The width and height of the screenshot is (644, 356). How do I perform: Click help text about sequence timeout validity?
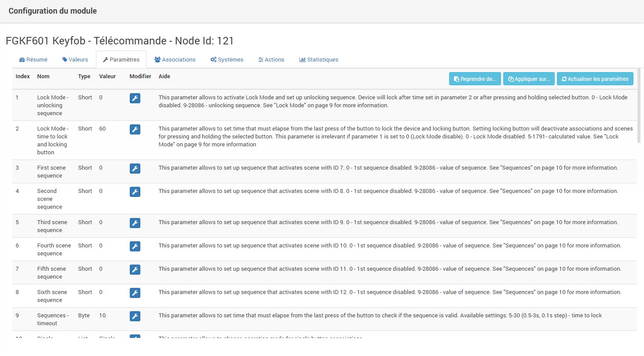[380, 316]
